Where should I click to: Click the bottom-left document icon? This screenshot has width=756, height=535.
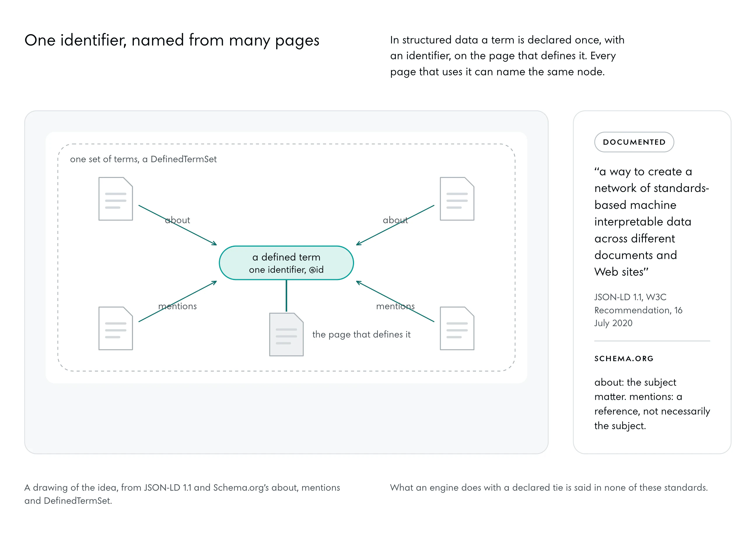coord(116,328)
